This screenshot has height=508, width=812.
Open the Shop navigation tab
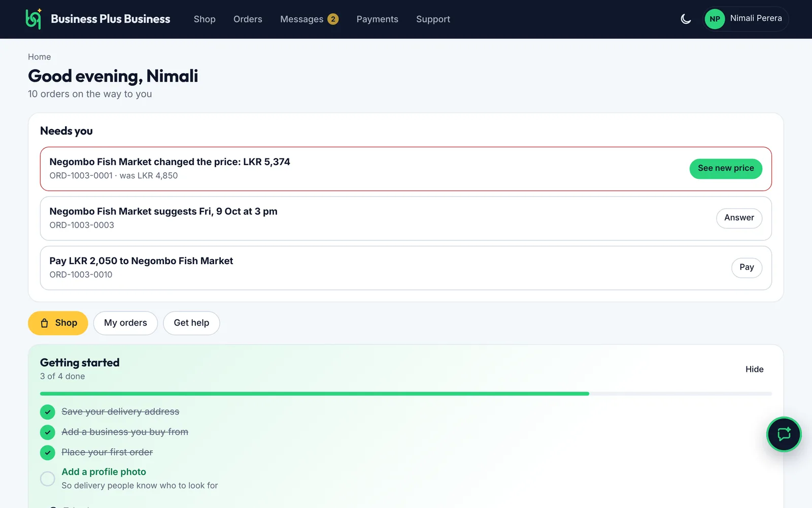point(205,19)
